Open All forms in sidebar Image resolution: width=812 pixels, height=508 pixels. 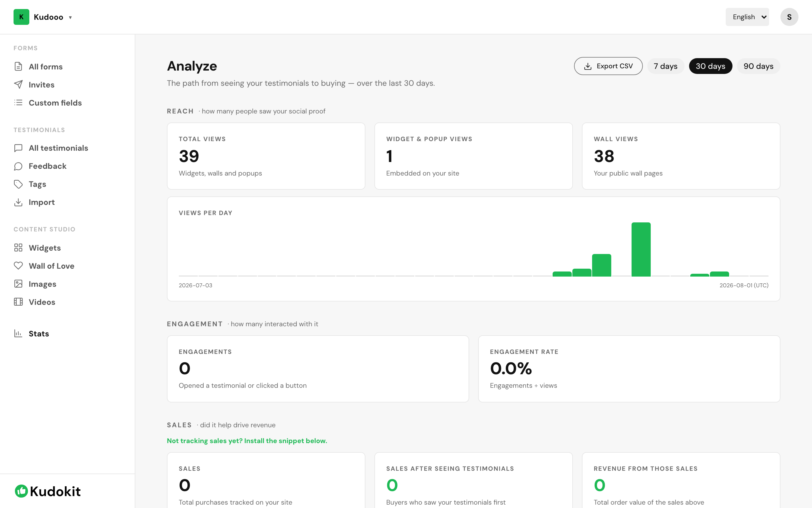(x=46, y=67)
